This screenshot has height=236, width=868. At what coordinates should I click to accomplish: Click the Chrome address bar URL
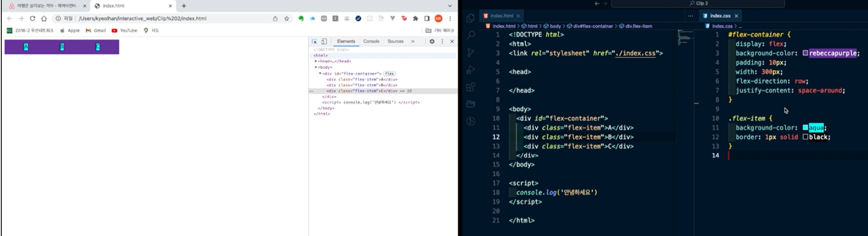[x=143, y=19]
